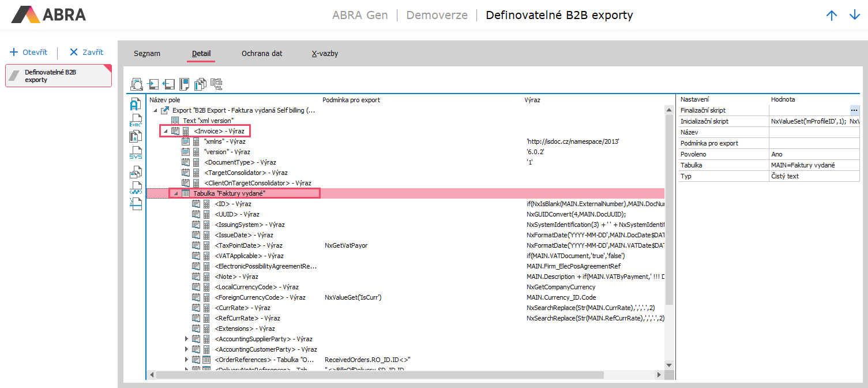
Task: Select the <Note> - Výraz row
Action: [x=405, y=277]
